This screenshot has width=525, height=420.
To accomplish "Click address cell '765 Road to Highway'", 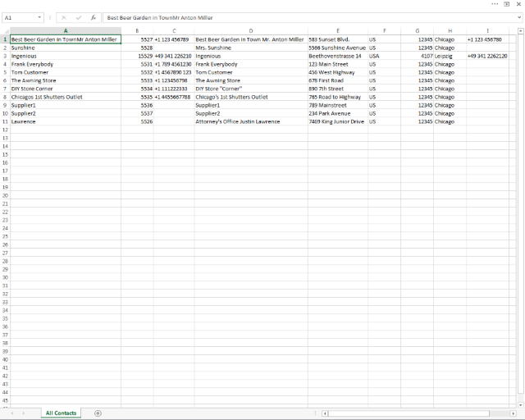I will (338, 97).
